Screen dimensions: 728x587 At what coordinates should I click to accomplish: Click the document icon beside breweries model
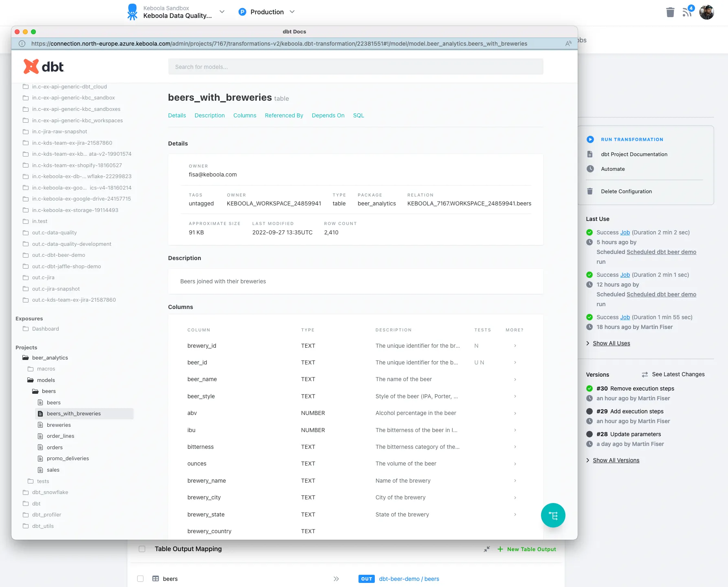pos(40,425)
